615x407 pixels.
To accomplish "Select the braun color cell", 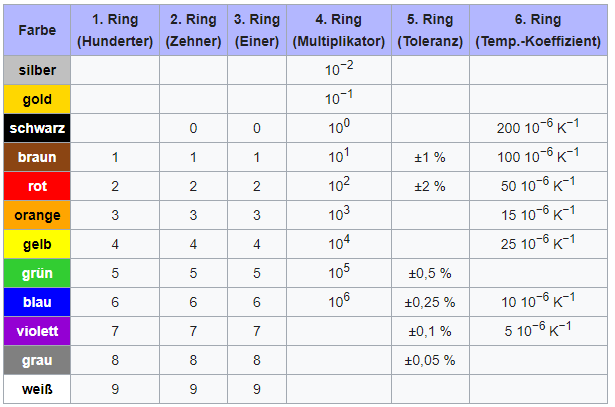I will coord(37,157).
